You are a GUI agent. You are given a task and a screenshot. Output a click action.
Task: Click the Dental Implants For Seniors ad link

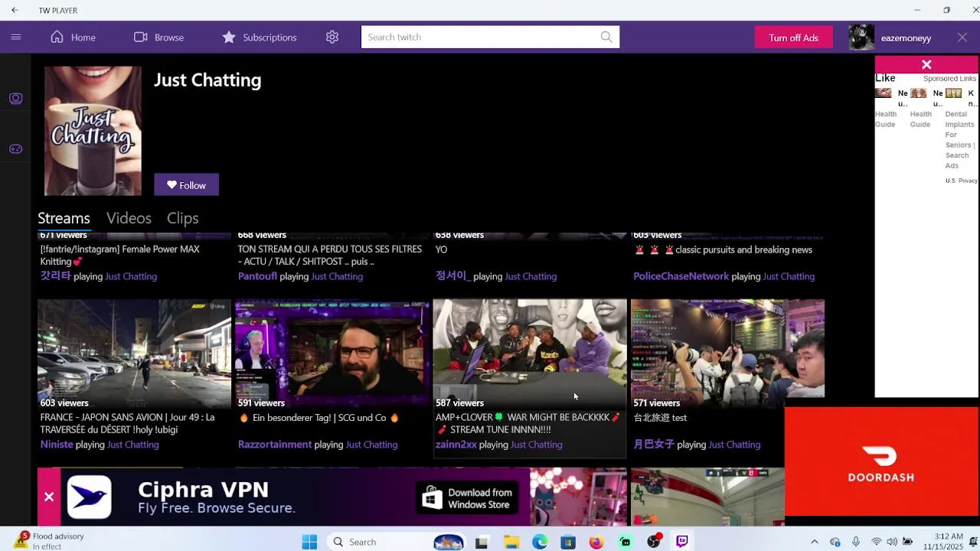tap(960, 140)
